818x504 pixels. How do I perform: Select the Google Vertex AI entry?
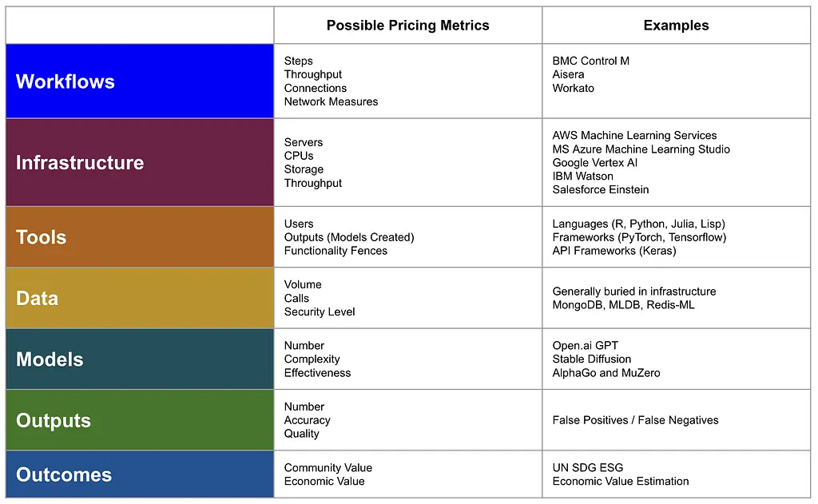[594, 162]
